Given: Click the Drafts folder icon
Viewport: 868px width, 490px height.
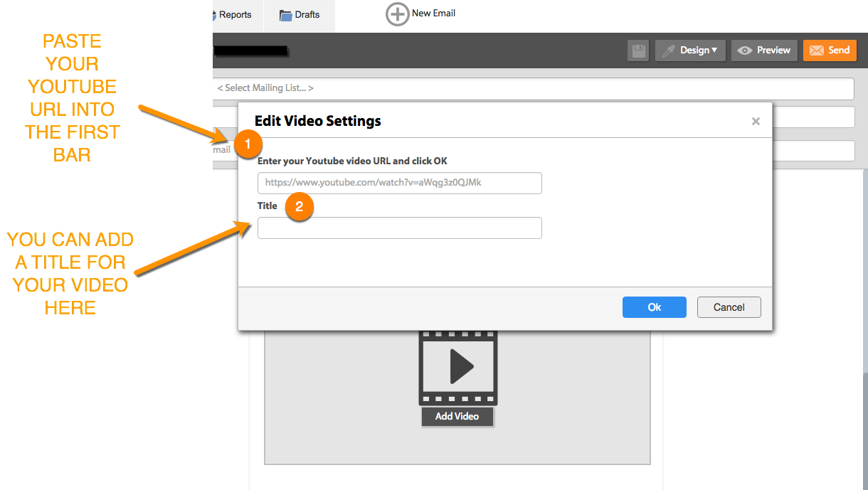Looking at the screenshot, I should [x=286, y=16].
